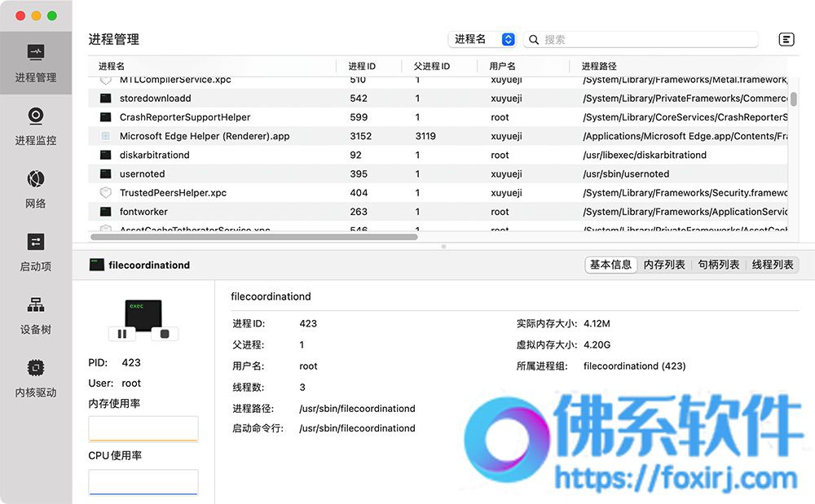This screenshot has height=504, width=815.
Task: Pause the filecoordinationd process
Action: click(122, 334)
